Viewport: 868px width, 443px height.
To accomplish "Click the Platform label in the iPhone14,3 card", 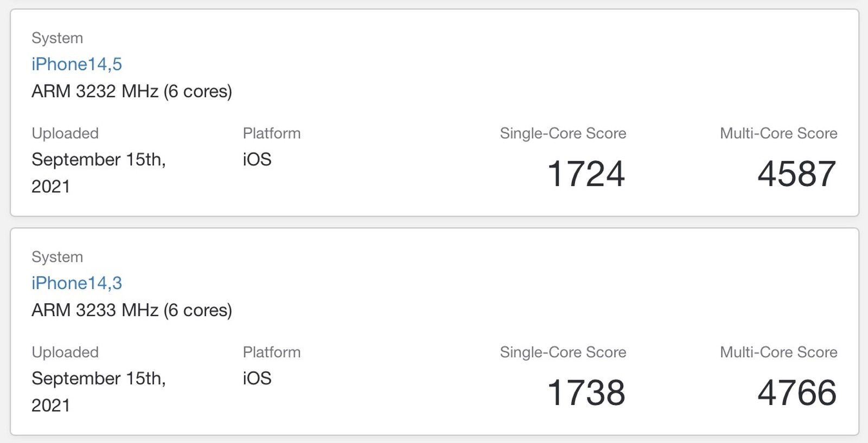I will click(x=271, y=352).
